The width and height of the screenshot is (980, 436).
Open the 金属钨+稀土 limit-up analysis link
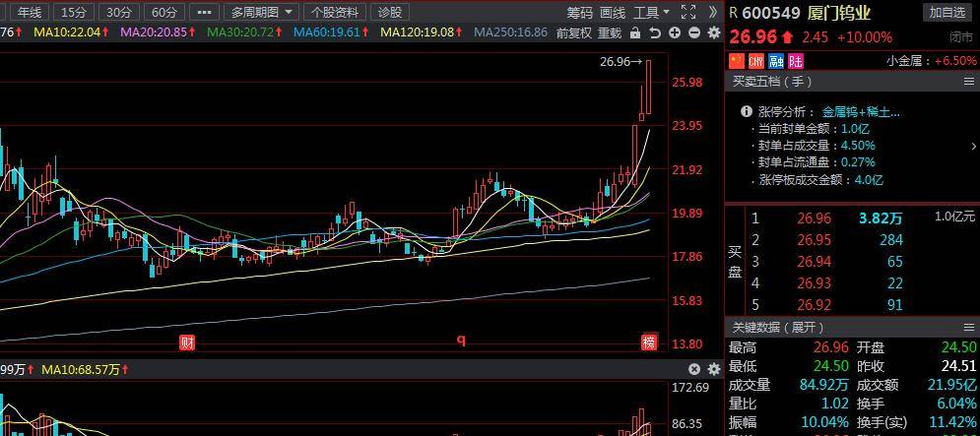860,111
